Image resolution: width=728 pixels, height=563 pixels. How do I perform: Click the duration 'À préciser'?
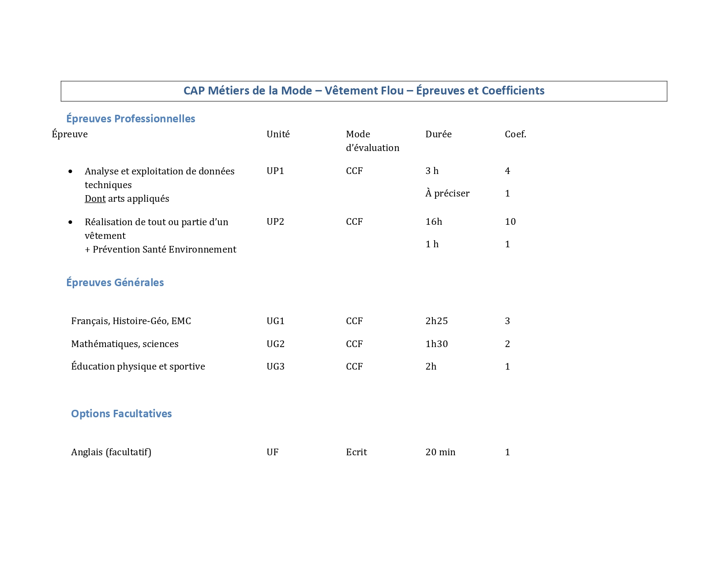pyautogui.click(x=447, y=193)
